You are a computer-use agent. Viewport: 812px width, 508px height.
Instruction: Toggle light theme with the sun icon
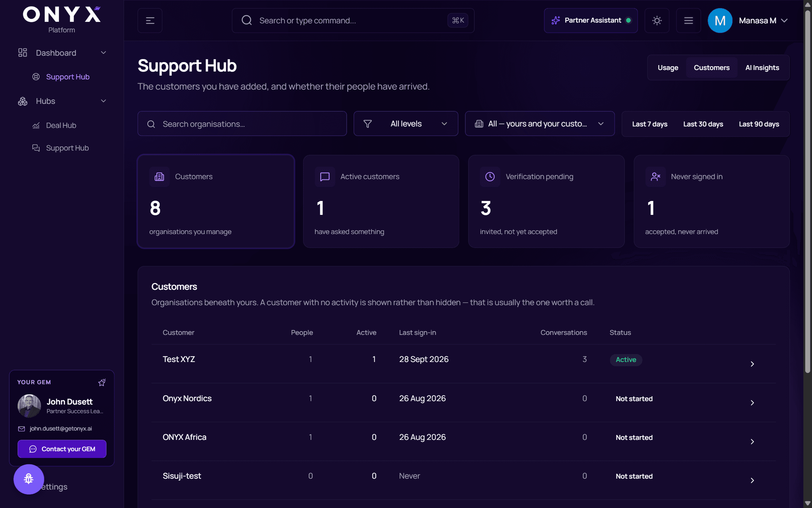coord(657,21)
